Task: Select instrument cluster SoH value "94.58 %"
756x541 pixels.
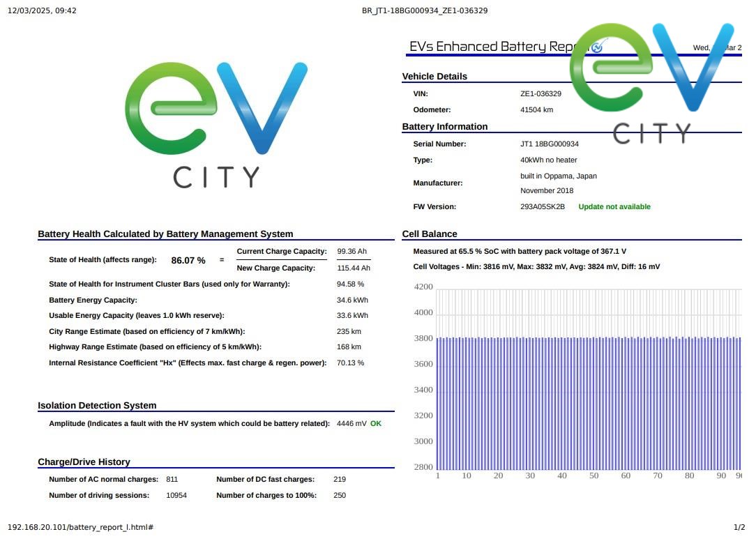Action: coord(351,284)
